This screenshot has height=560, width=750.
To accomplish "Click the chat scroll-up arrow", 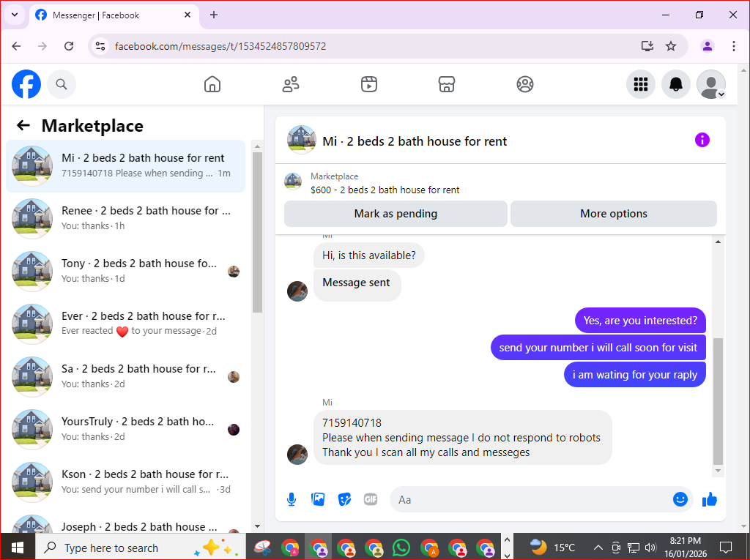I will (x=718, y=242).
